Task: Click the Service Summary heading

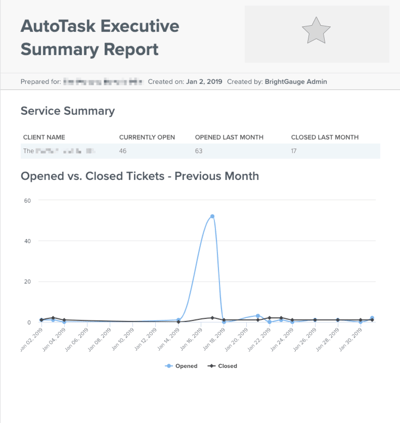Action: pos(68,111)
